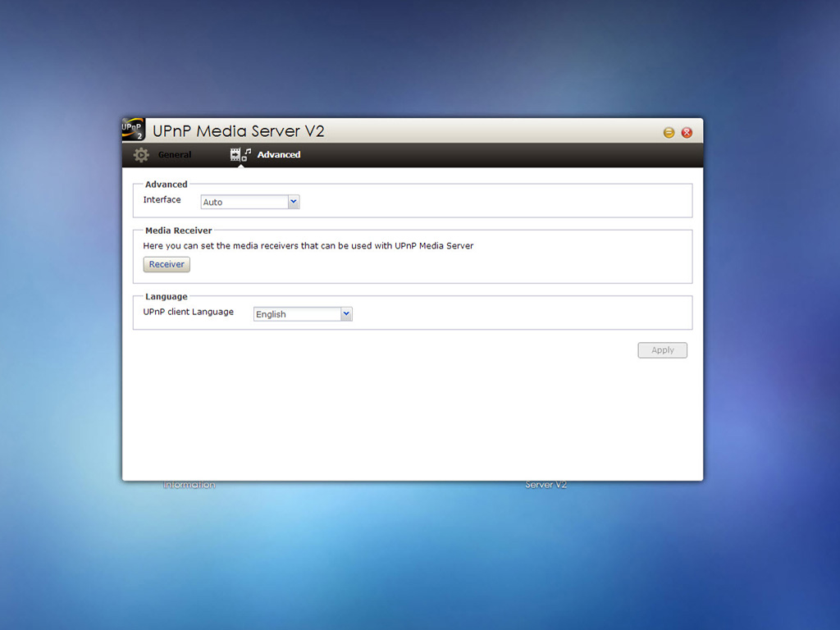This screenshot has width=840, height=630.
Task: Switch to the General tab
Action: [175, 155]
